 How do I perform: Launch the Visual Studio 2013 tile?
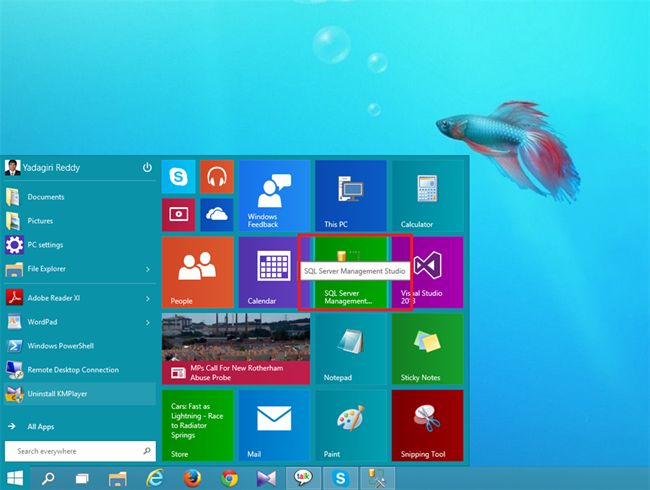click(x=427, y=272)
